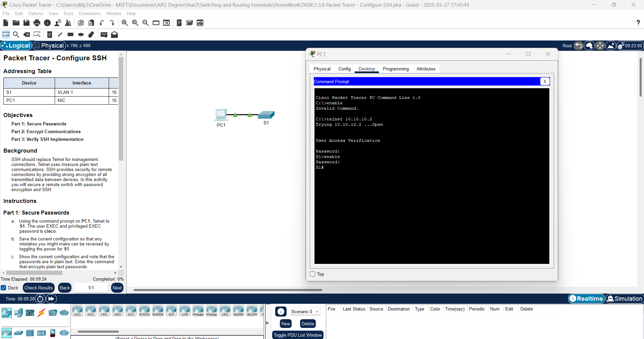
Task: Open the Place Note tool
Action: (49, 35)
